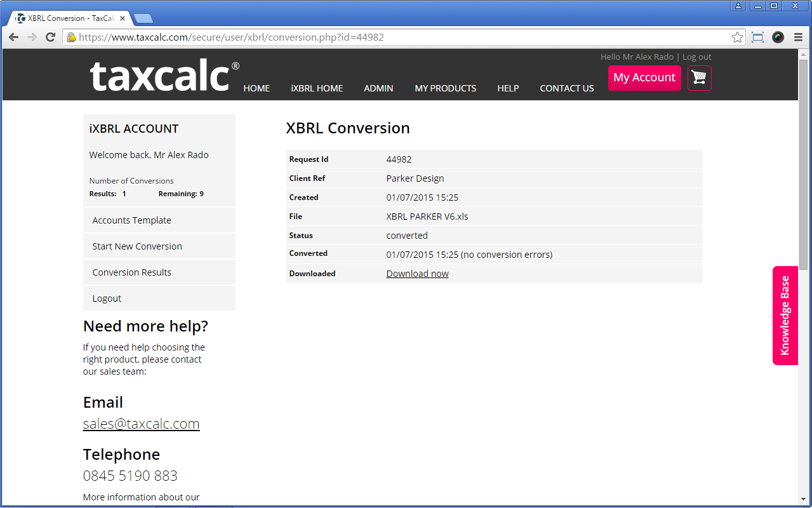Screen dimensions: 812x508
Task: Click the no conversion errors text
Action: [507, 255]
